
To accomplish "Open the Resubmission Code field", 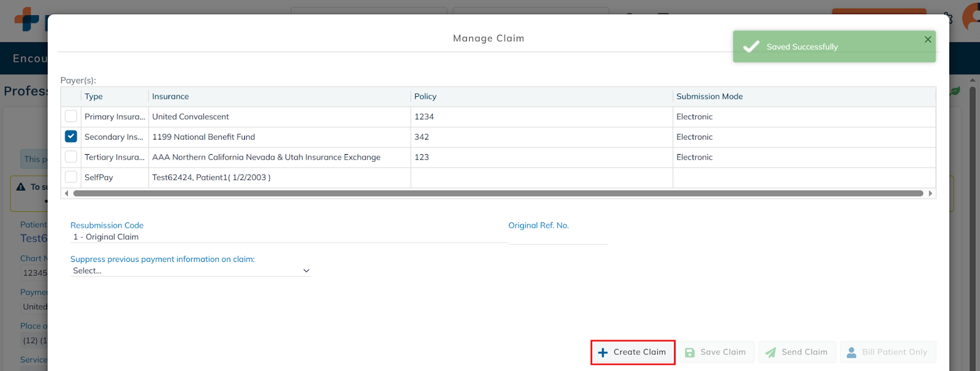I will (288, 237).
